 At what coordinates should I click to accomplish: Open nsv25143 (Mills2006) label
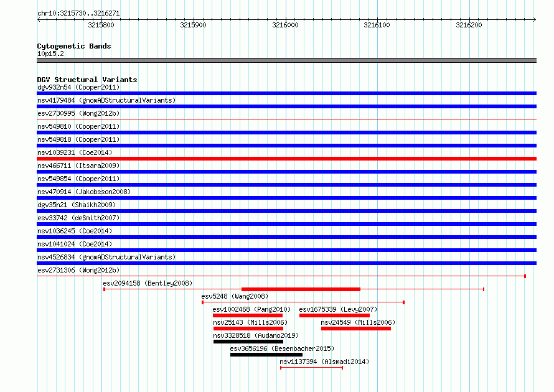[250, 322]
